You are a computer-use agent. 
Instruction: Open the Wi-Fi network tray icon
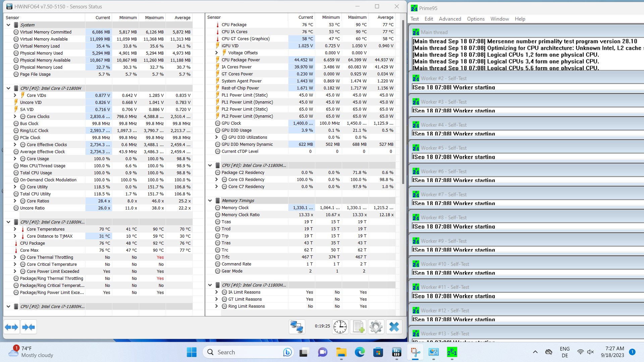click(580, 352)
